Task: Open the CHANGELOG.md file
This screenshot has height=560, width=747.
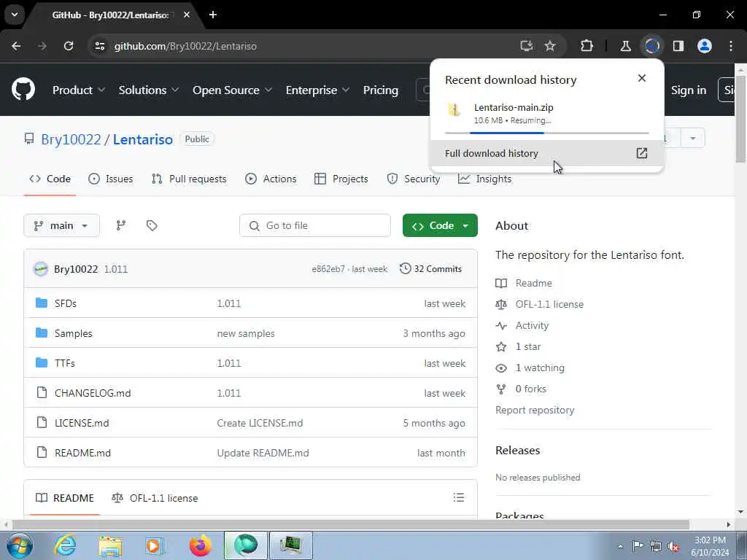Action: point(93,393)
